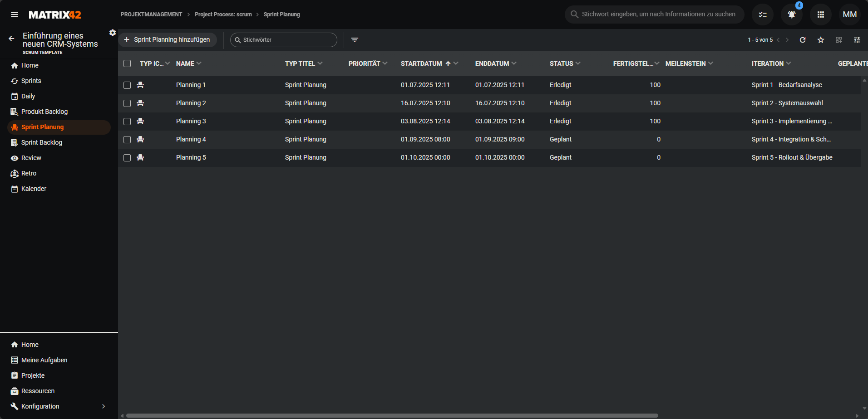Click the column settings sliders icon
The height and width of the screenshot is (419, 868).
(857, 40)
